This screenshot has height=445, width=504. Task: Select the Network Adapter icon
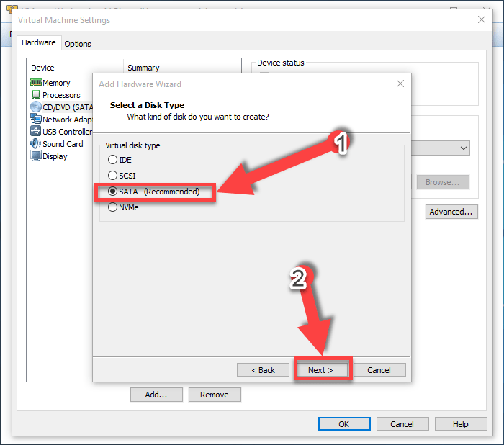(36, 120)
